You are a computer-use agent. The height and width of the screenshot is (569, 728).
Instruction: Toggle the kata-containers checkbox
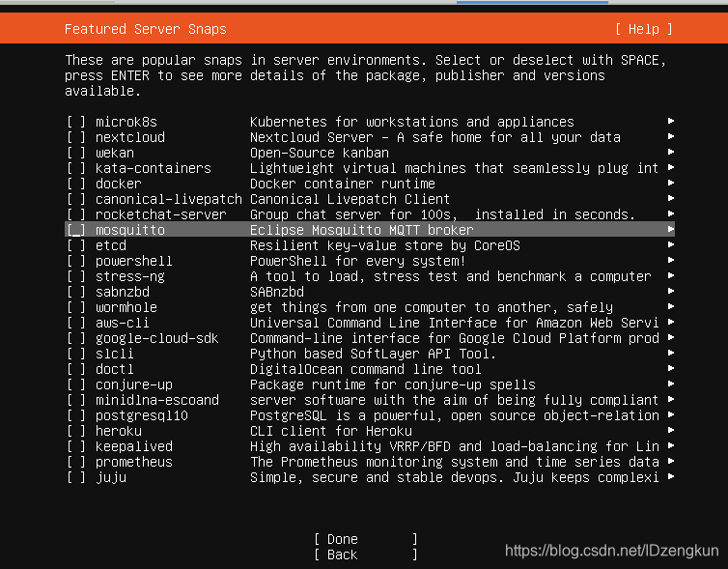[76, 168]
